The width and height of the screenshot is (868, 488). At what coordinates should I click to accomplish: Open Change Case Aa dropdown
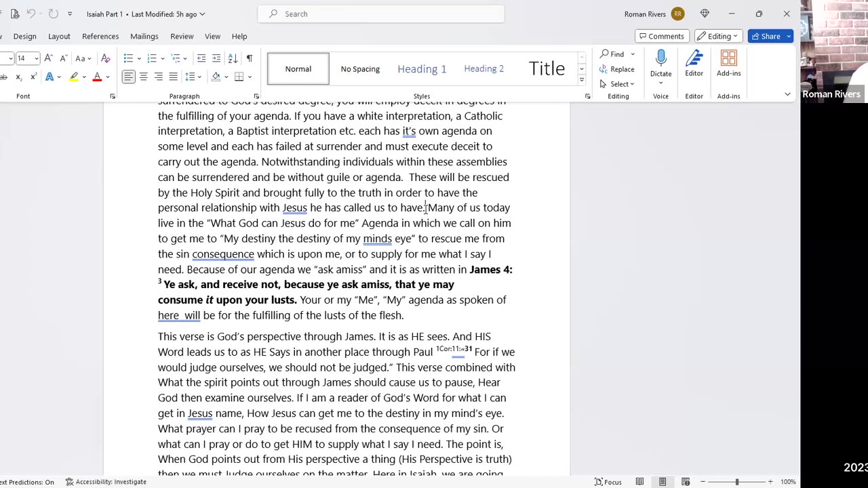84,58
